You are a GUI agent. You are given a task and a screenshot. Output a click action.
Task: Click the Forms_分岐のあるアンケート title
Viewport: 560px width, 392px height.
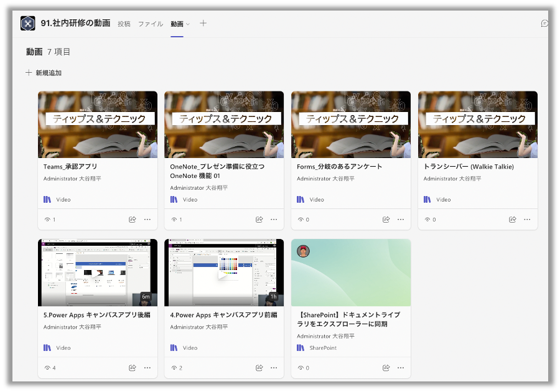tap(339, 167)
